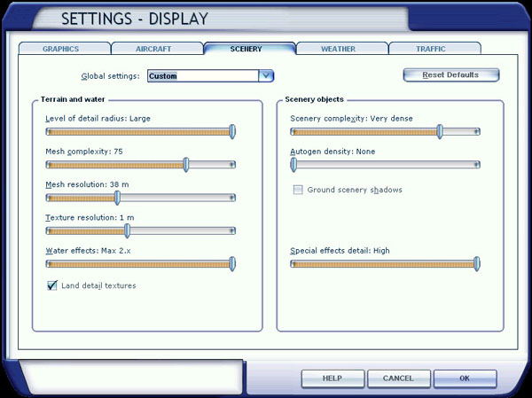Click the 'Scenery complexity: Very dense' label
Image resolution: width=532 pixels, height=398 pixels.
pos(351,119)
